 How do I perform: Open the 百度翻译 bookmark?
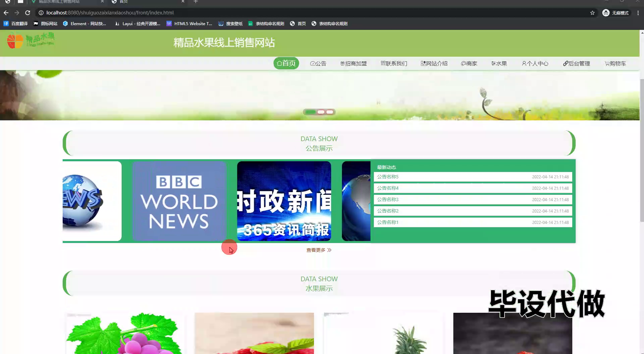point(15,23)
